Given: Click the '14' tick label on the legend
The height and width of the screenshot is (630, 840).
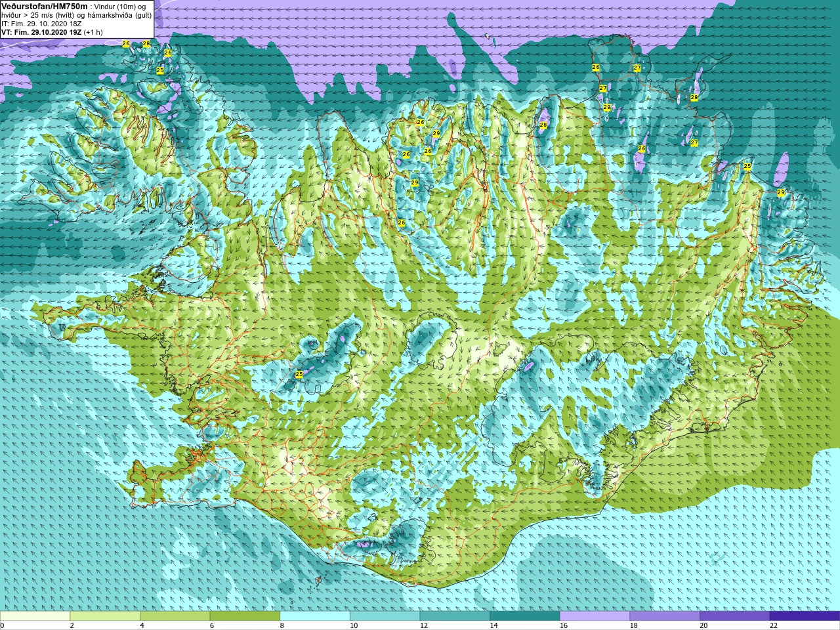Looking at the screenshot, I should click(x=493, y=625).
